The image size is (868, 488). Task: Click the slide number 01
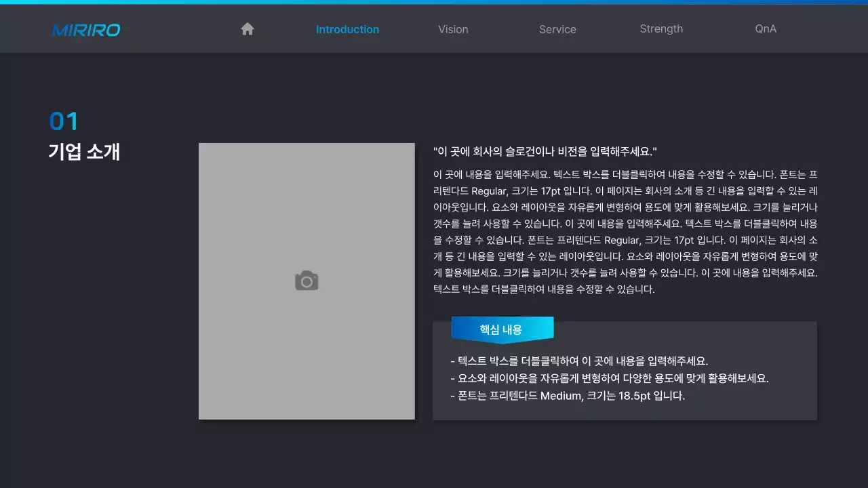pyautogui.click(x=64, y=121)
